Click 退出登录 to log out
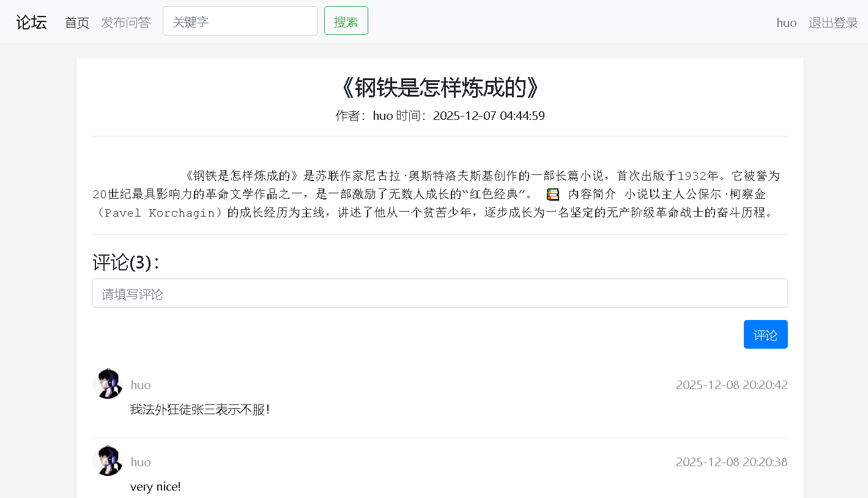This screenshot has width=868, height=498. [x=833, y=23]
